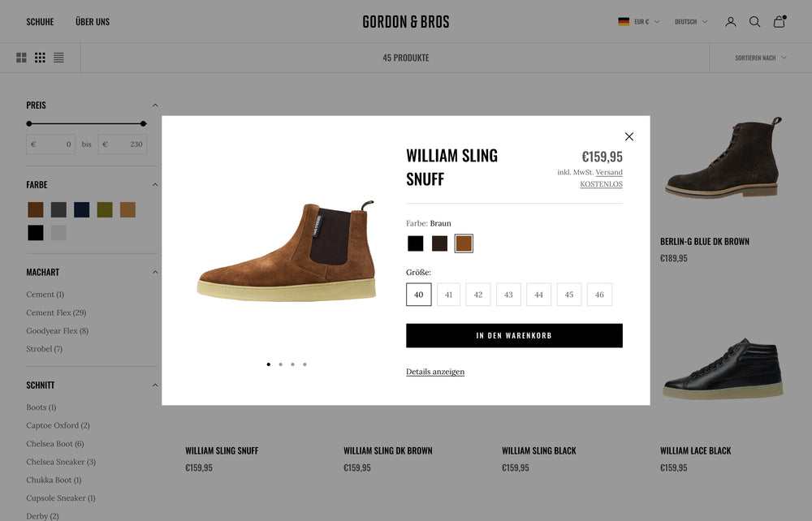
Task: Open the Deutsch language dropdown
Action: click(x=690, y=22)
